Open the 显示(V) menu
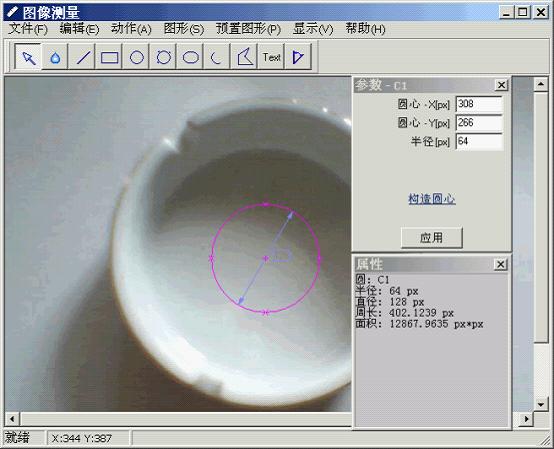Viewport: 554px width, 449px height. coord(313,29)
